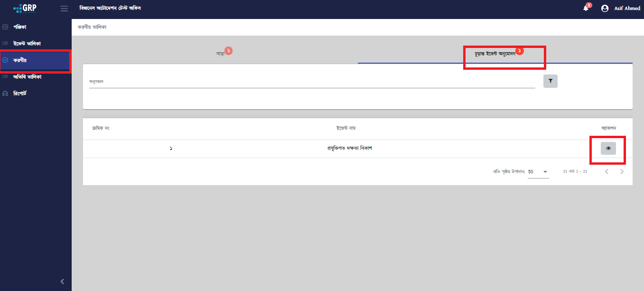
Task: Open the notifications bell
Action: coord(586,9)
